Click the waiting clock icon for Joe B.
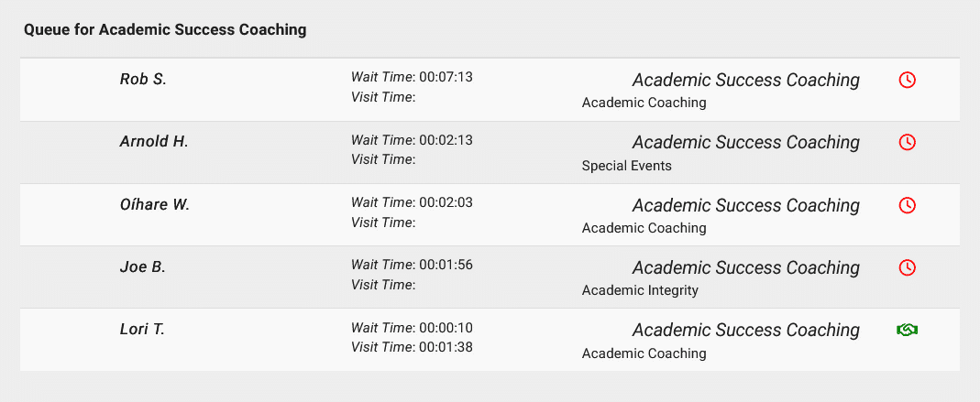Screen dimensions: 980x402 pos(907,267)
